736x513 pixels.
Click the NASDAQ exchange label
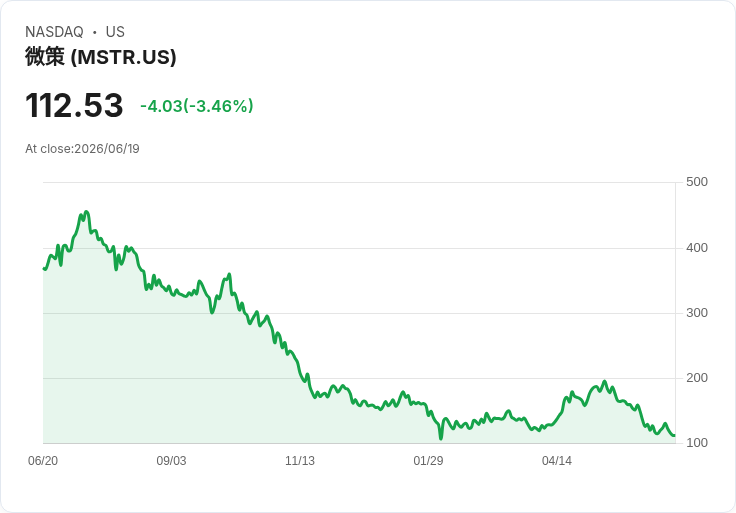tap(54, 32)
